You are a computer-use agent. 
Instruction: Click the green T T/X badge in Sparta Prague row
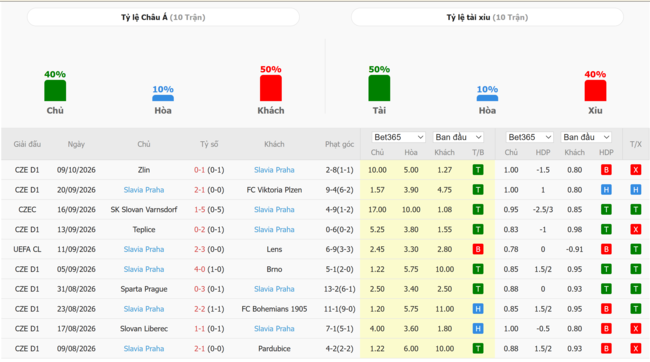pyautogui.click(x=635, y=289)
